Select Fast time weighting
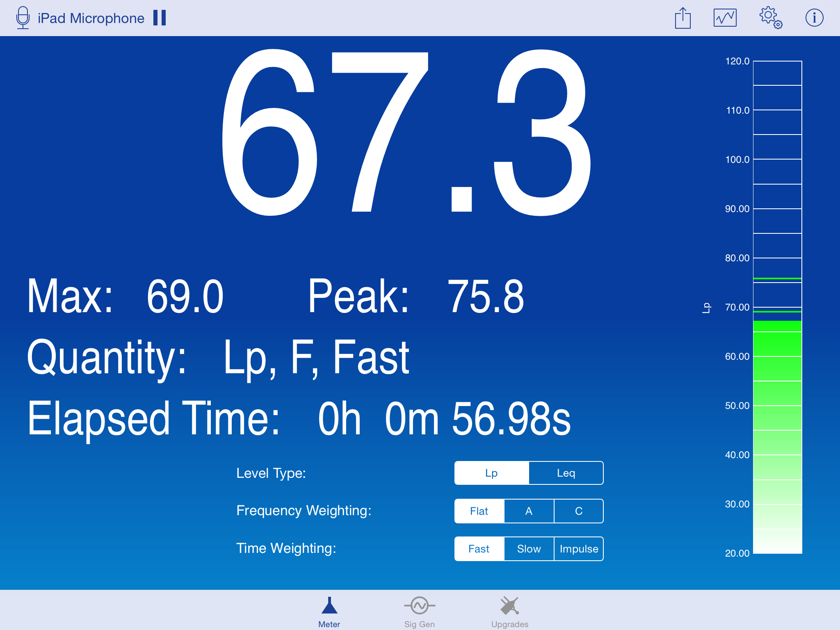The height and width of the screenshot is (630, 840). (x=479, y=548)
